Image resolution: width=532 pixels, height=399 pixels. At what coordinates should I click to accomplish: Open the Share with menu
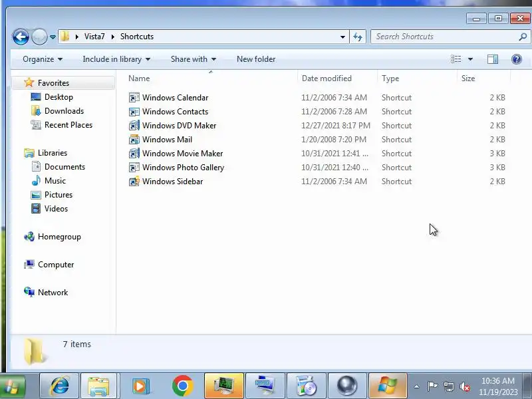tap(194, 59)
